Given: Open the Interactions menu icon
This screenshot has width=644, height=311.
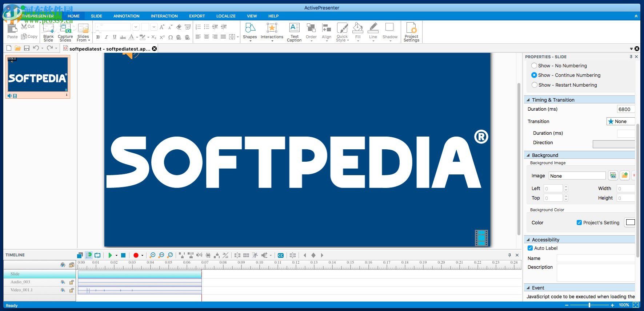Looking at the screenshot, I should (272, 28).
